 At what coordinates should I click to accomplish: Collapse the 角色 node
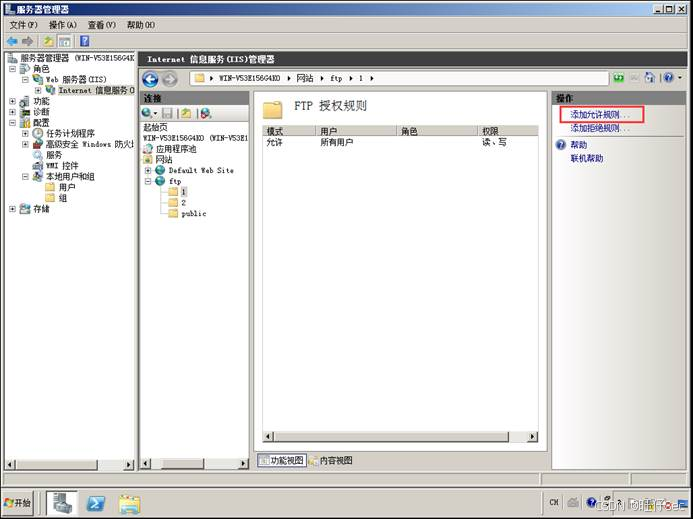click(12, 69)
